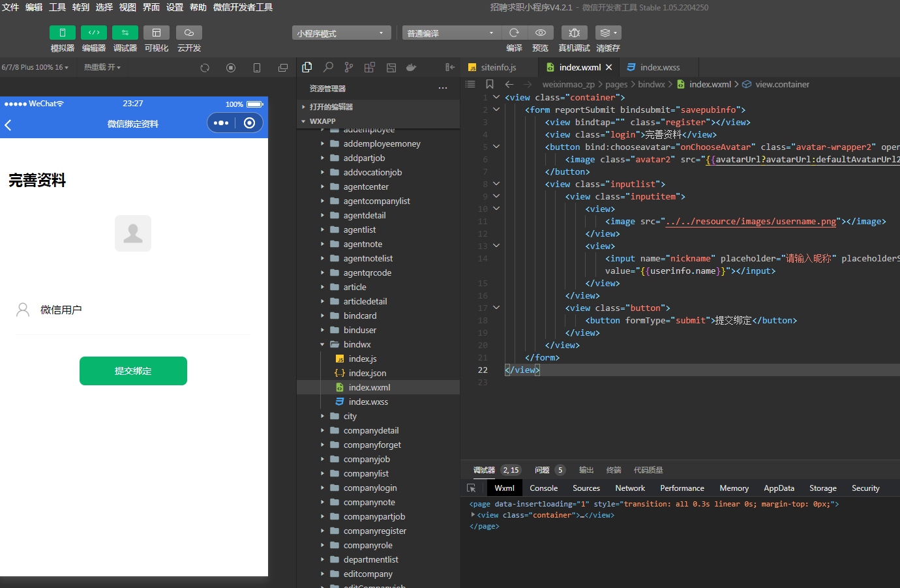Click the simulator back arrow
The width and height of the screenshot is (900, 588).
tap(8, 125)
